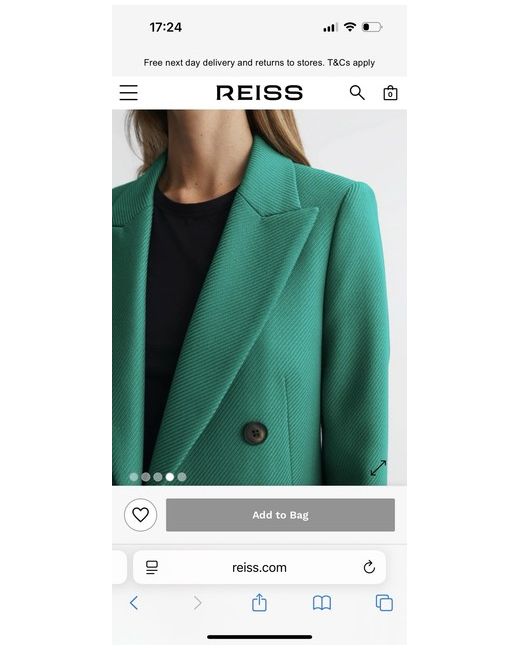Screen dimensions: 520x650
Task: Open the shopping bag icon
Action: tap(390, 93)
